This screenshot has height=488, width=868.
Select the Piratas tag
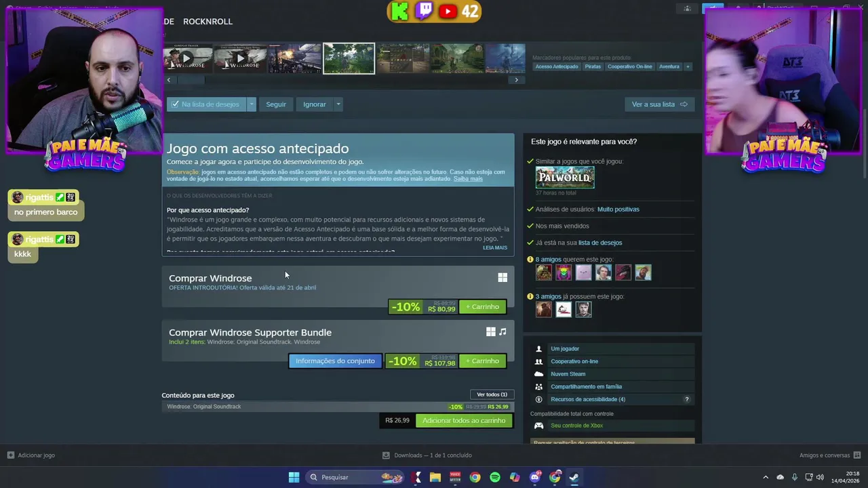coord(593,66)
